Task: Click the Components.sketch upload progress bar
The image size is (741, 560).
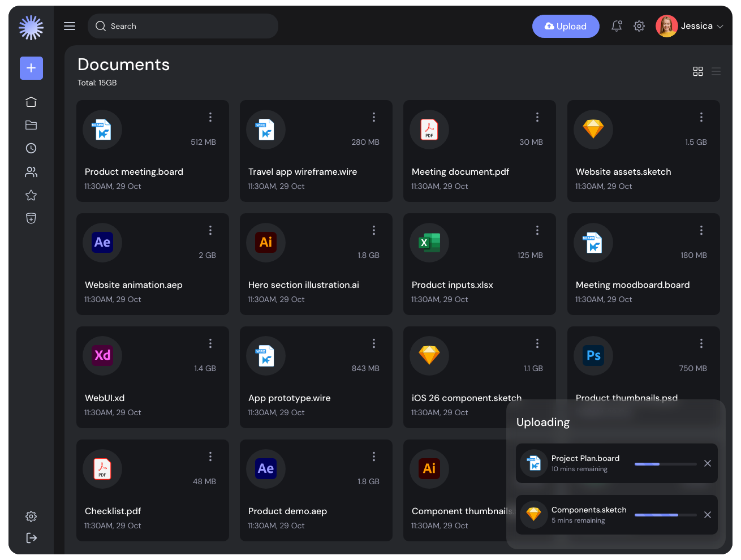Action: pos(666,515)
